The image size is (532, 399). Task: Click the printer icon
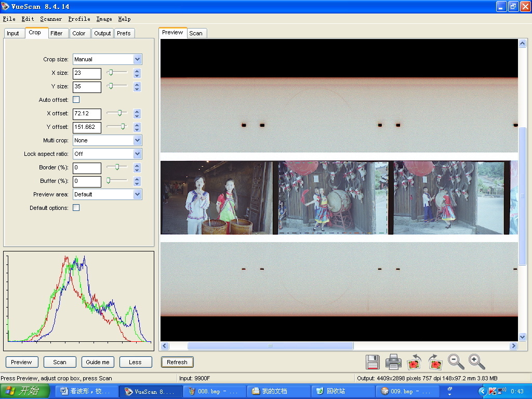(393, 362)
